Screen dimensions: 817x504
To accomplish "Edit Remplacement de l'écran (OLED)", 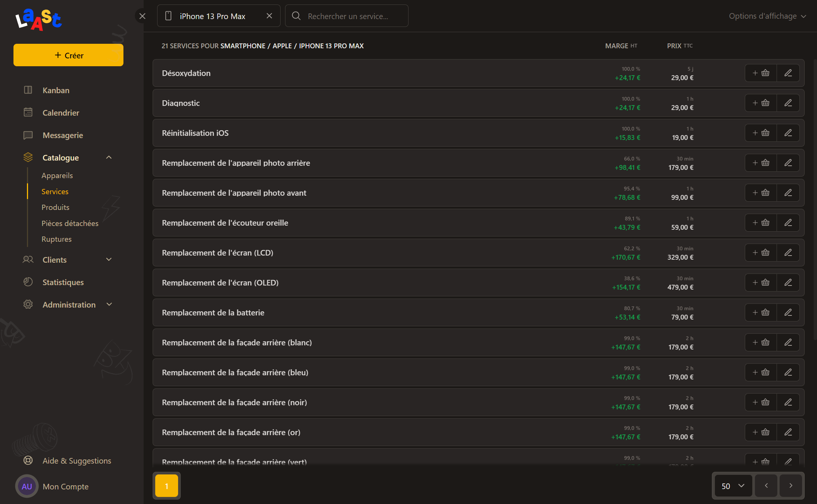I will (788, 282).
